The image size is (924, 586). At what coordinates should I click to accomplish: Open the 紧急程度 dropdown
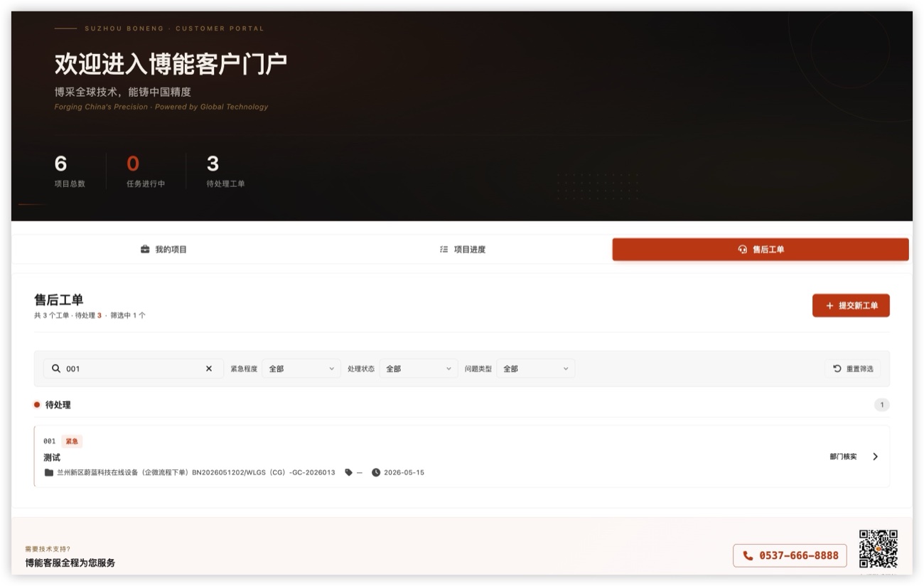click(x=301, y=368)
